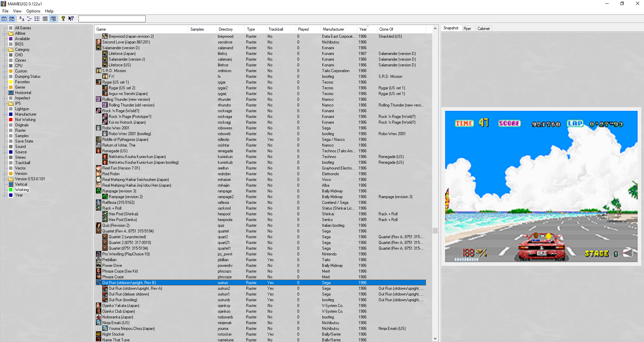Click the Rampage (revision 3) game icon
Screen dimensions: 644x342
(99, 191)
